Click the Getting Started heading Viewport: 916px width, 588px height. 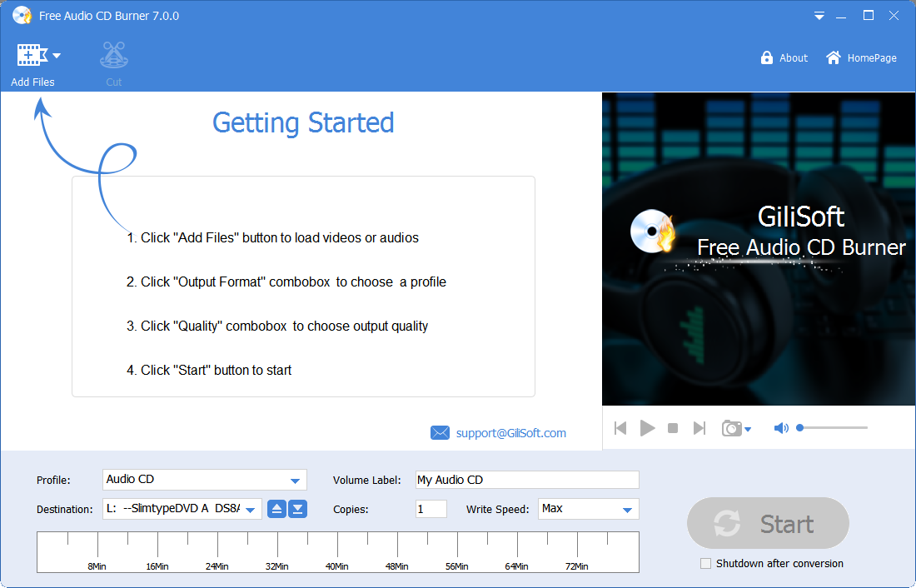pyautogui.click(x=303, y=122)
